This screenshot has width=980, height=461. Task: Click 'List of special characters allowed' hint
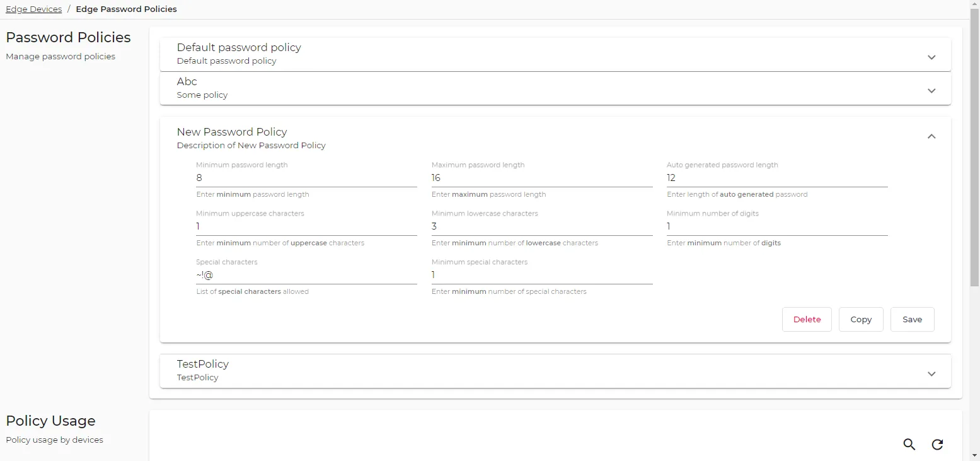252,291
